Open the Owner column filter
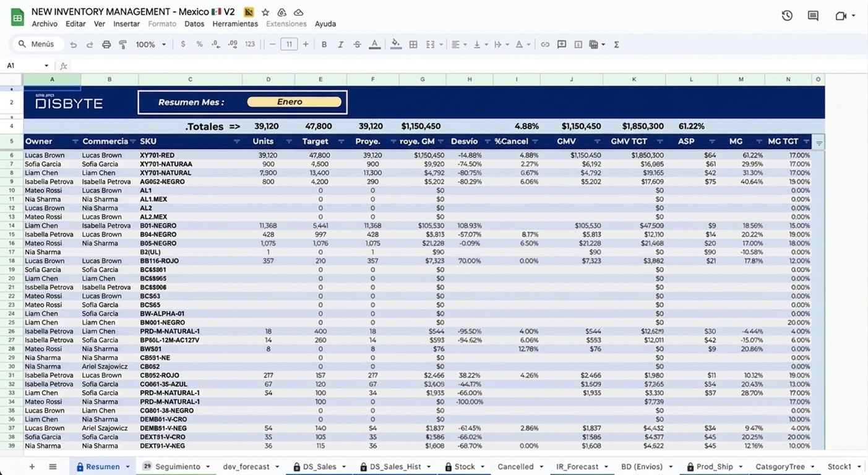The height and width of the screenshot is (475, 868). tap(75, 142)
